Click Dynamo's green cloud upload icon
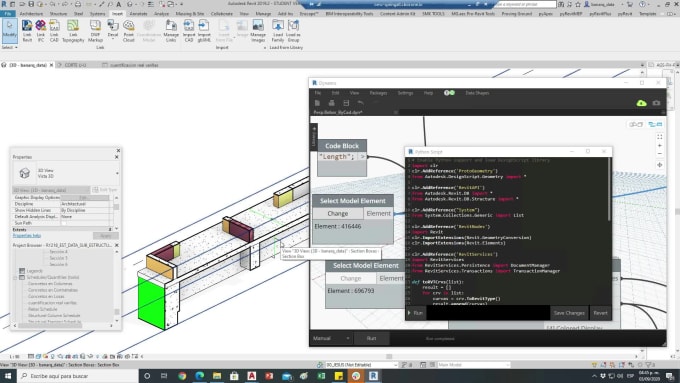 click(x=641, y=103)
